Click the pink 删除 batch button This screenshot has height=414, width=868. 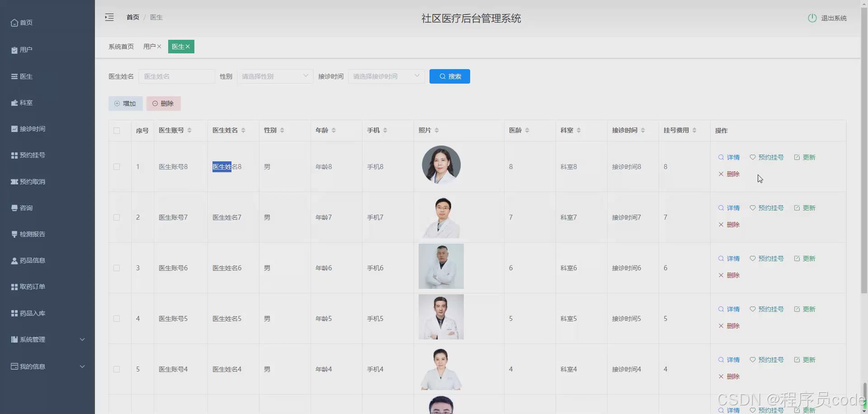pyautogui.click(x=163, y=103)
